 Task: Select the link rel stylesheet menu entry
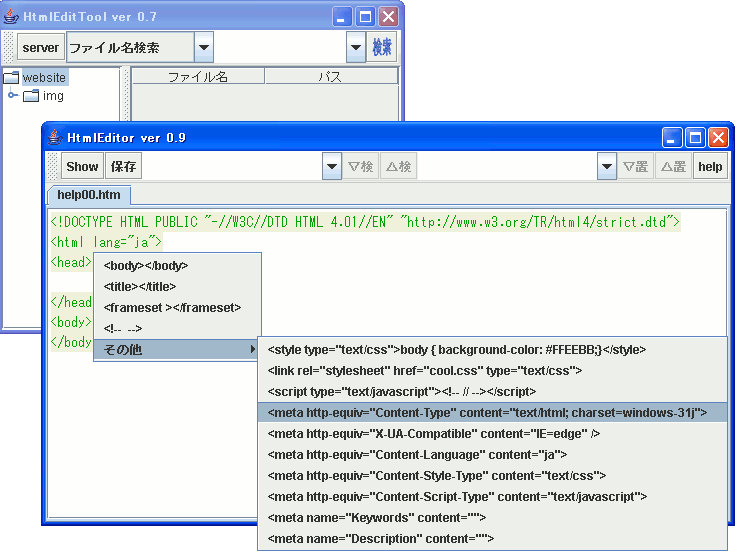click(x=425, y=370)
